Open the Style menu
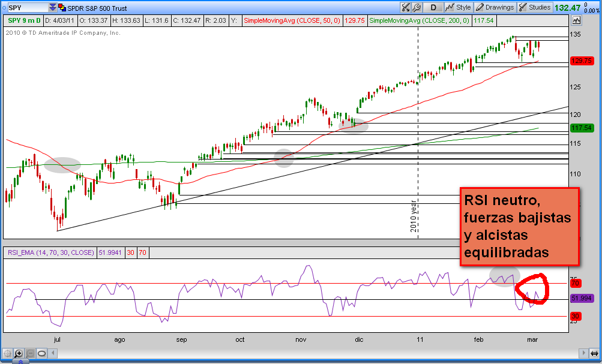 [x=459, y=7]
